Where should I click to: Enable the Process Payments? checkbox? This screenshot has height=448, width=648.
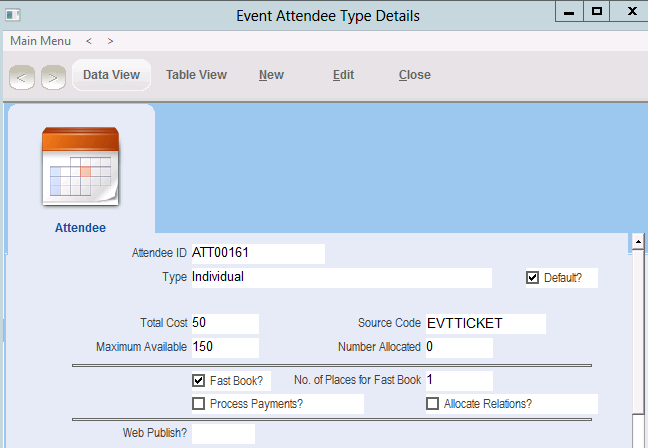[x=198, y=404]
